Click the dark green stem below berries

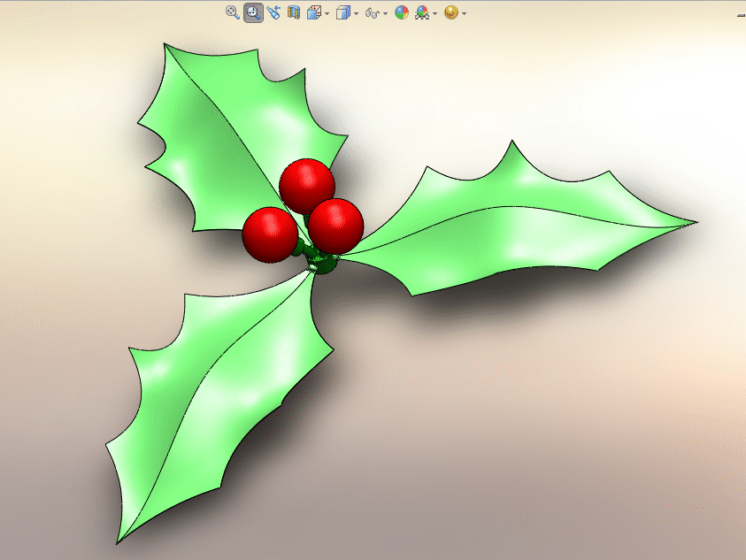click(320, 263)
